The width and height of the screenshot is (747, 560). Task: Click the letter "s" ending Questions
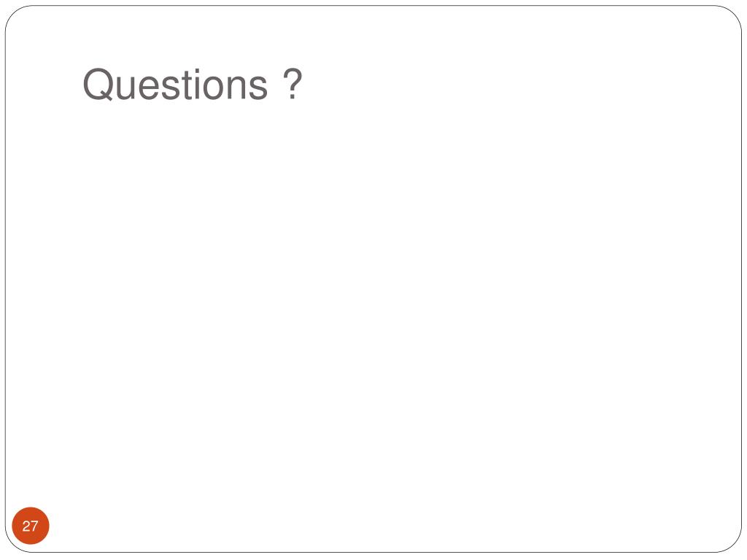[x=258, y=87]
